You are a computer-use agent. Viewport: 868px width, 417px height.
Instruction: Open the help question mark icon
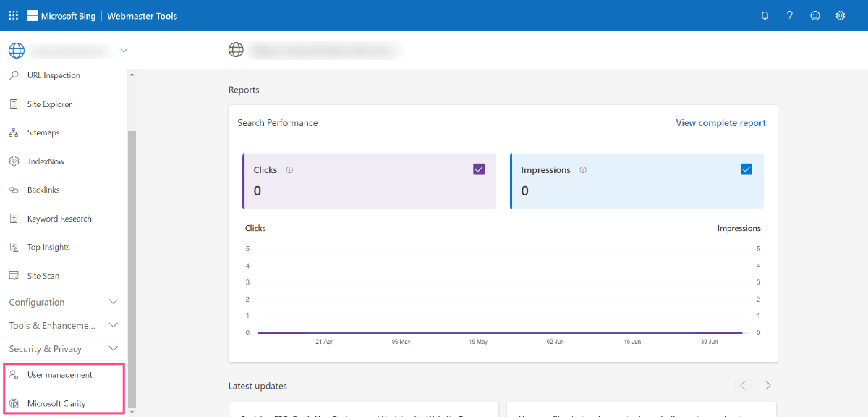coord(790,16)
